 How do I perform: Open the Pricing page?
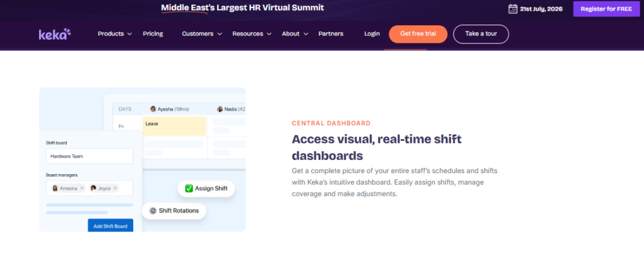pos(153,34)
